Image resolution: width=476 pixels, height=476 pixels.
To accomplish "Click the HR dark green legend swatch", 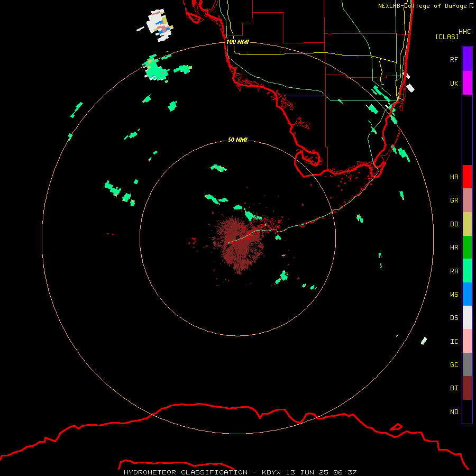I will pos(467,247).
